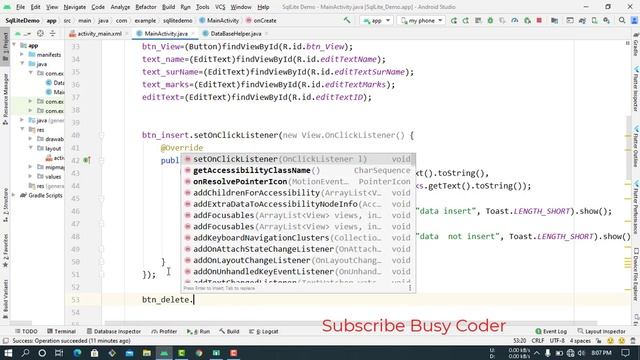Toggle the Gradle panel on right edge
Screen dimensions: 640x360
[x=636, y=45]
